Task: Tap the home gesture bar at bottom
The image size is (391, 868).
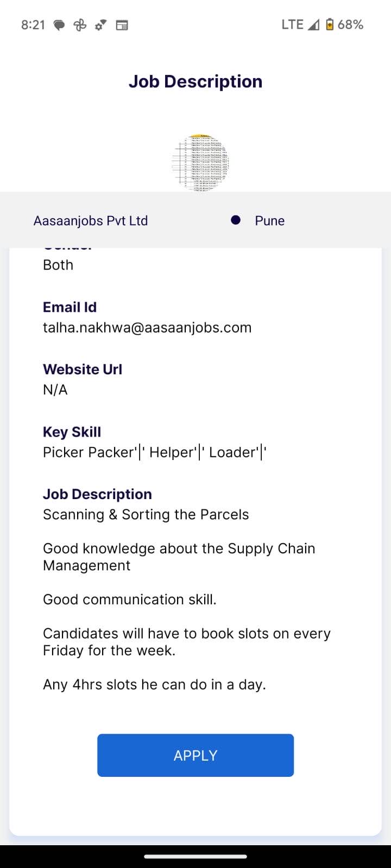Action: [195, 857]
